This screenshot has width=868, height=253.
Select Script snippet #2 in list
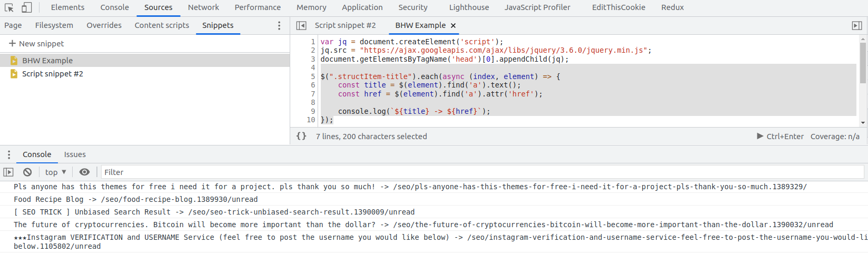click(x=145, y=74)
